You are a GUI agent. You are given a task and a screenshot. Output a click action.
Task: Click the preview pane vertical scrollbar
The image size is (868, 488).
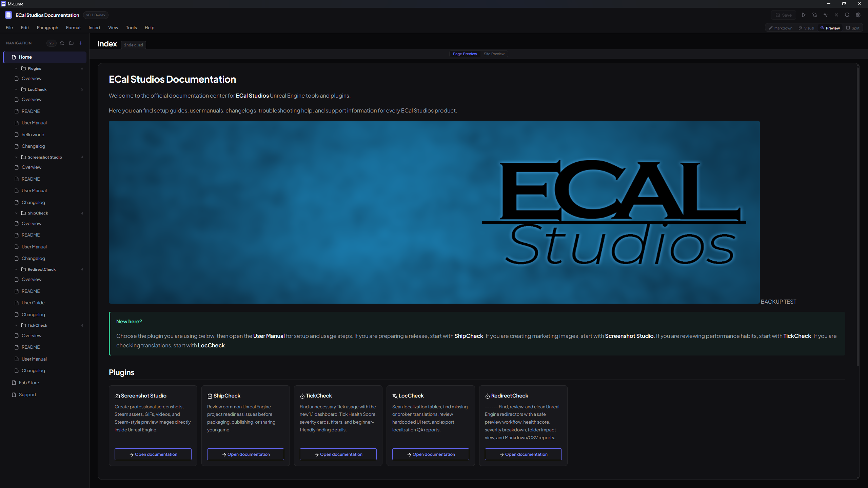point(858,217)
